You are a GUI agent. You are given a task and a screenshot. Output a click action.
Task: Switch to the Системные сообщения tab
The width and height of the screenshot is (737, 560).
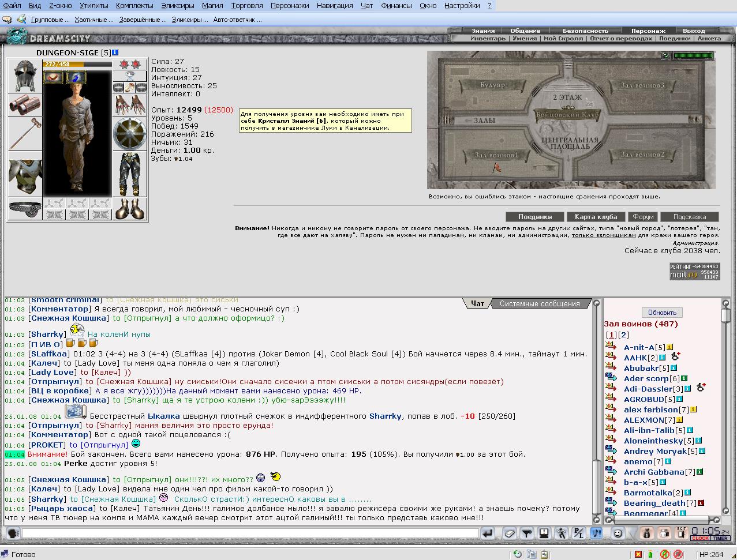[540, 303]
